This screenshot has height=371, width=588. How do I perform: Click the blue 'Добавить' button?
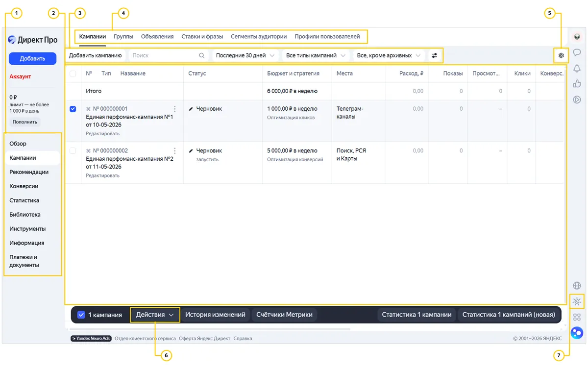(32, 58)
